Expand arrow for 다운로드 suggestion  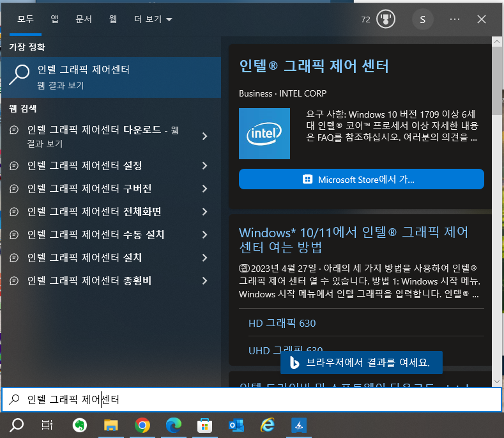205,136
